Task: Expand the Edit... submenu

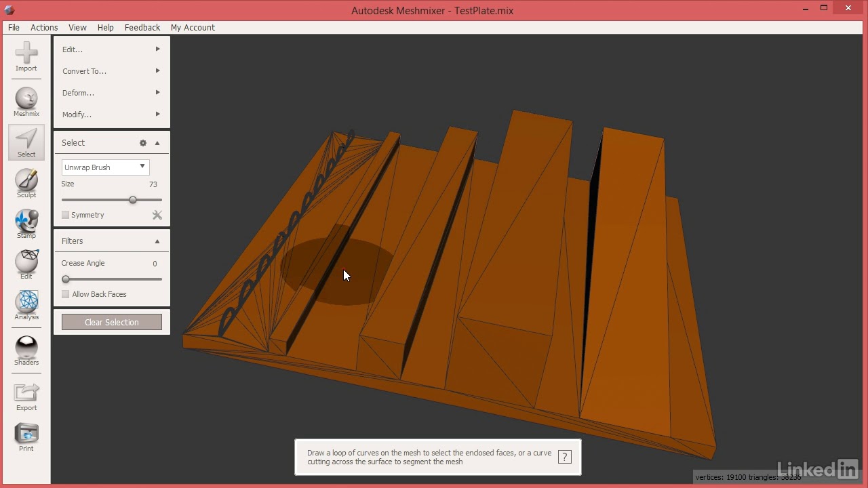Action: point(111,49)
